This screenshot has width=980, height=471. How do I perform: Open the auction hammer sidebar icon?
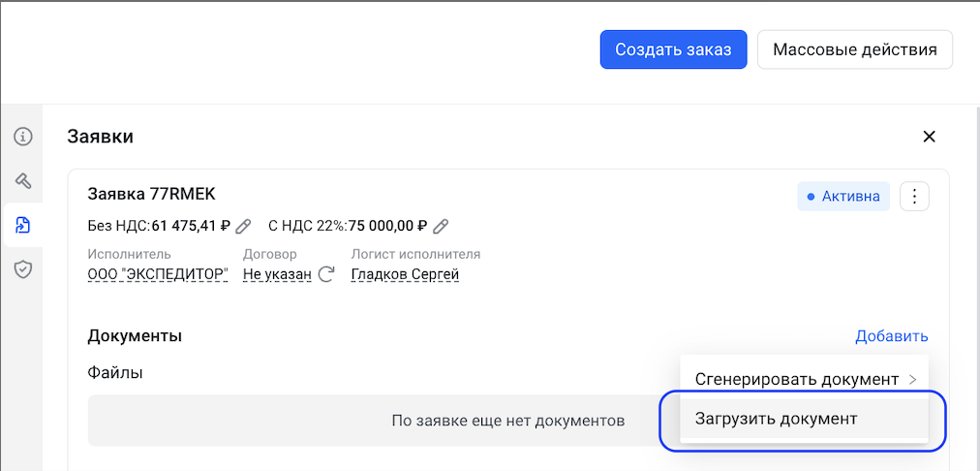click(x=23, y=181)
